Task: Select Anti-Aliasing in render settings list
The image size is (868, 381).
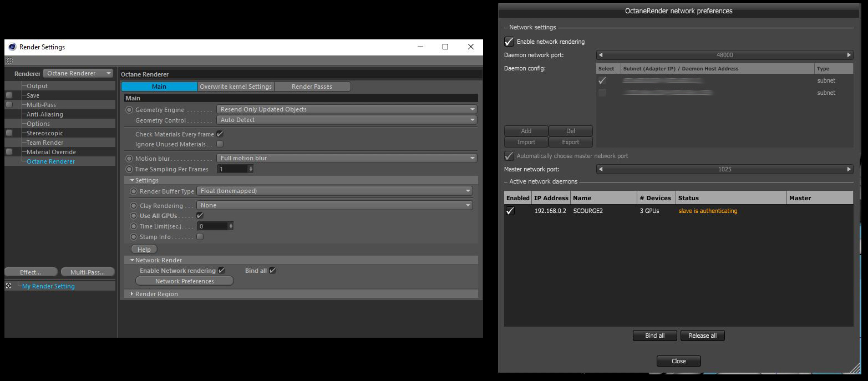Action: [45, 114]
